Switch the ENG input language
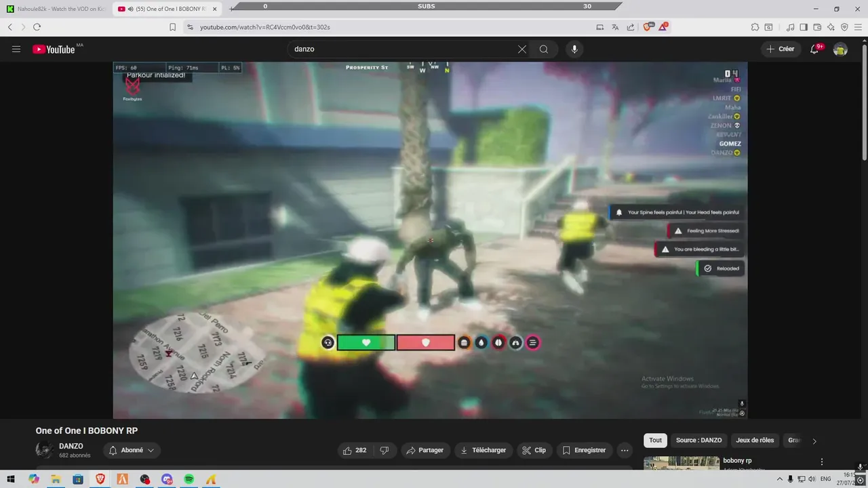 point(825,479)
